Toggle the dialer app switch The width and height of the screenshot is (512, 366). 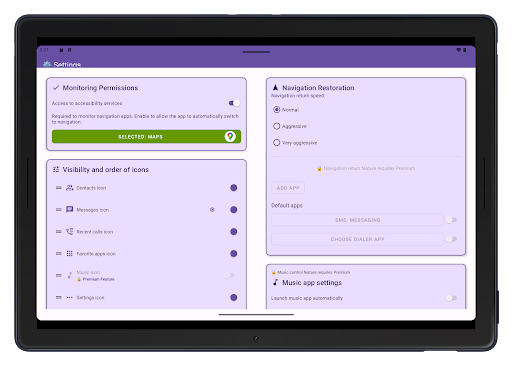(451, 239)
